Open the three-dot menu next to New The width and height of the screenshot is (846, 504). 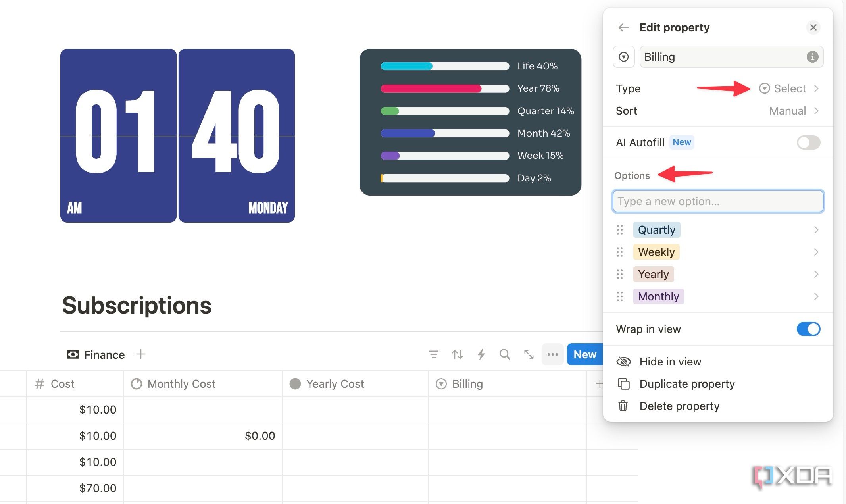point(552,354)
